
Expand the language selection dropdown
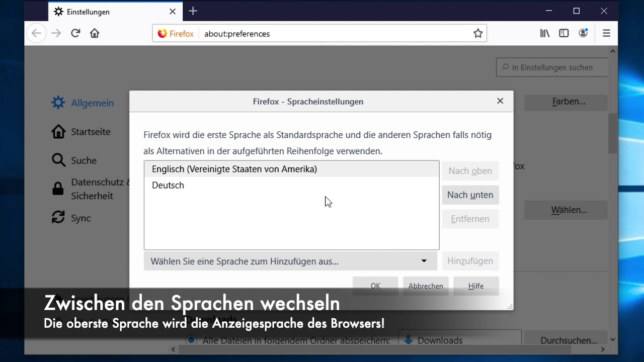coord(290,261)
